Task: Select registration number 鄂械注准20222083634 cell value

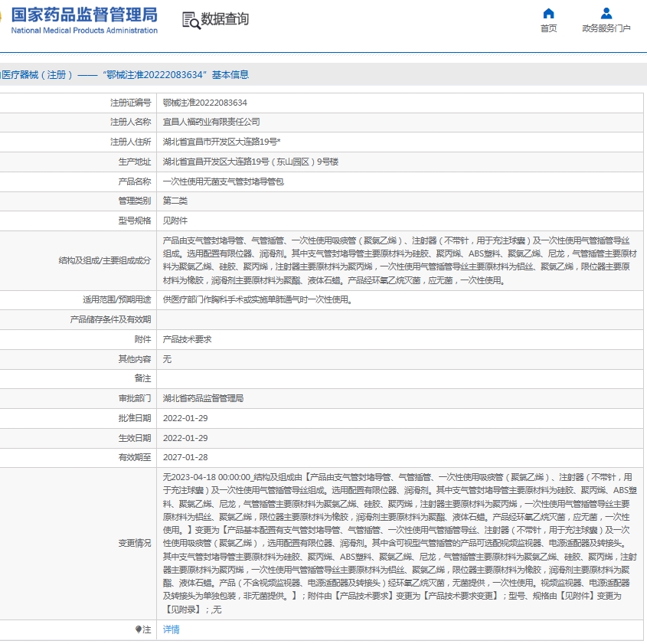Action: click(x=205, y=103)
